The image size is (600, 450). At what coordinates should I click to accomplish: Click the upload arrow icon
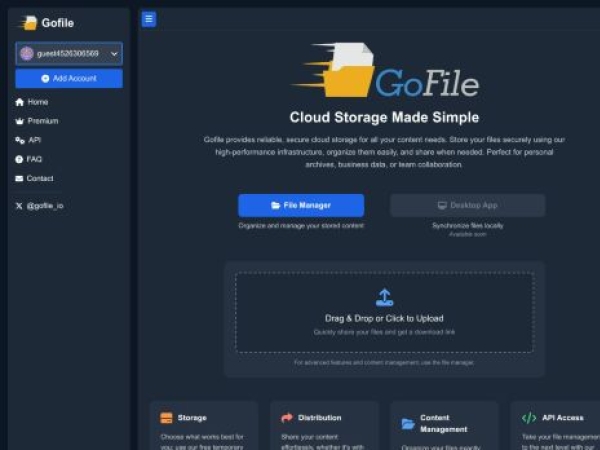click(384, 298)
